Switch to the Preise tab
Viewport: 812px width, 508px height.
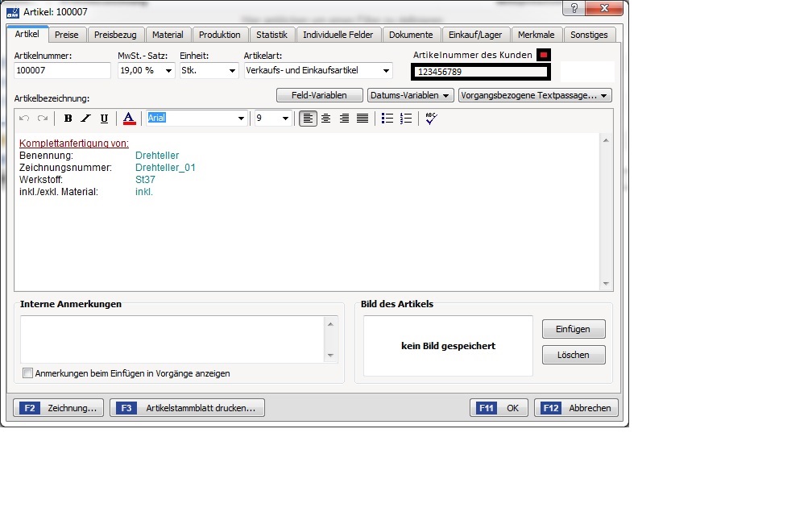pos(67,35)
